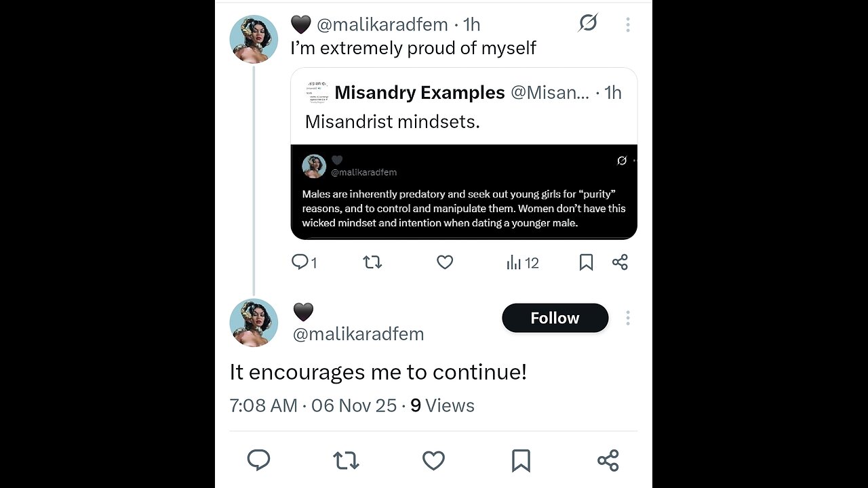
Task: Like "It encourages me to continue!" post
Action: coord(433,461)
